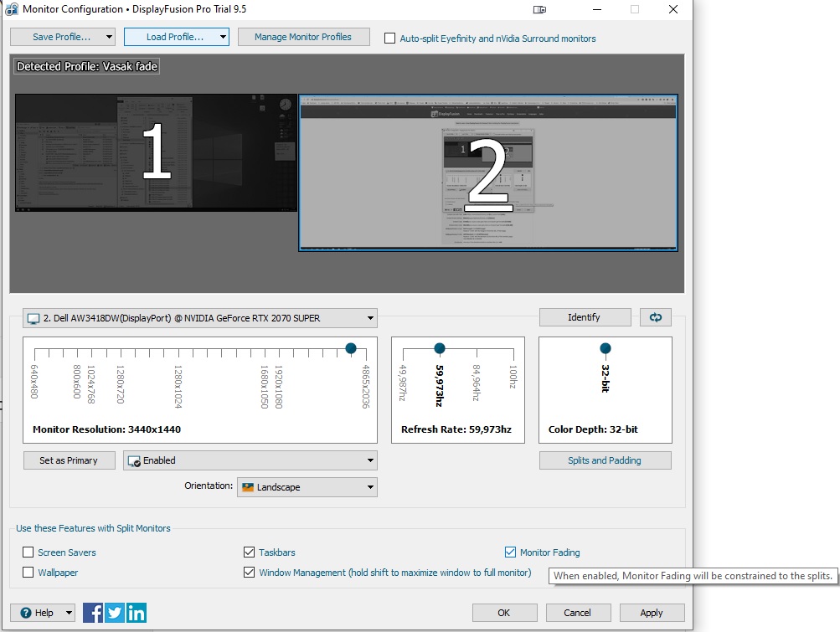The width and height of the screenshot is (840, 632).
Task: Open the LinkedIn icon link
Action: coord(136,613)
